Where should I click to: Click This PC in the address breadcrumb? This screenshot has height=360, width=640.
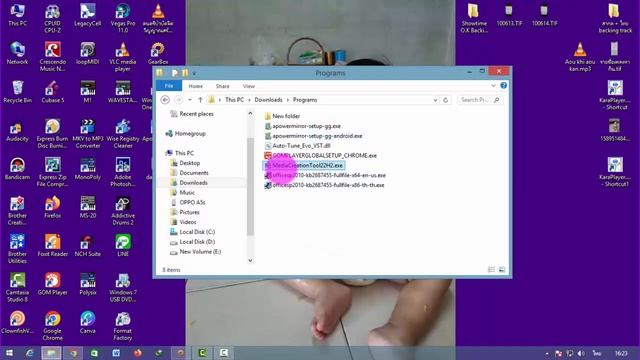[x=234, y=100]
